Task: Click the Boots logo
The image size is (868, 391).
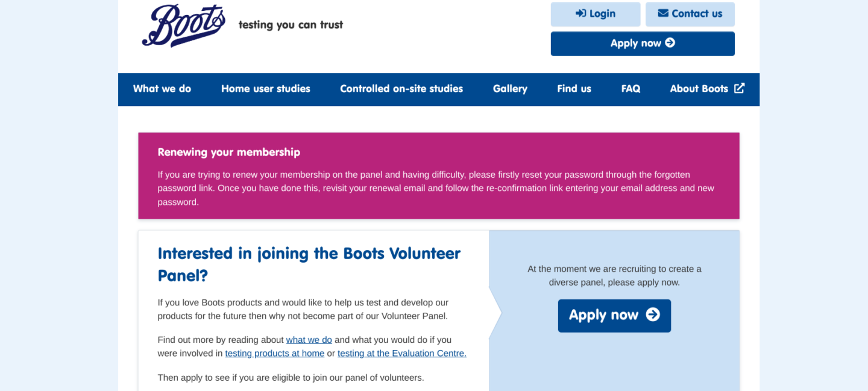Action: coord(184,25)
